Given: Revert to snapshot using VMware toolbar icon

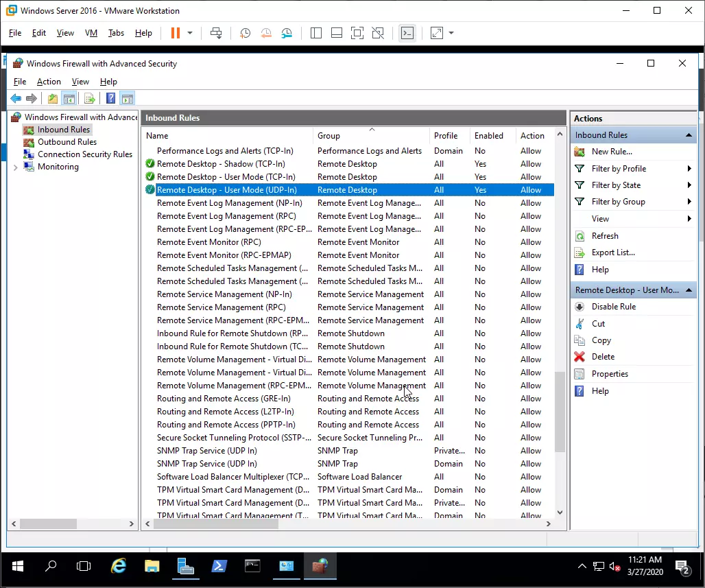Looking at the screenshot, I should tap(266, 33).
